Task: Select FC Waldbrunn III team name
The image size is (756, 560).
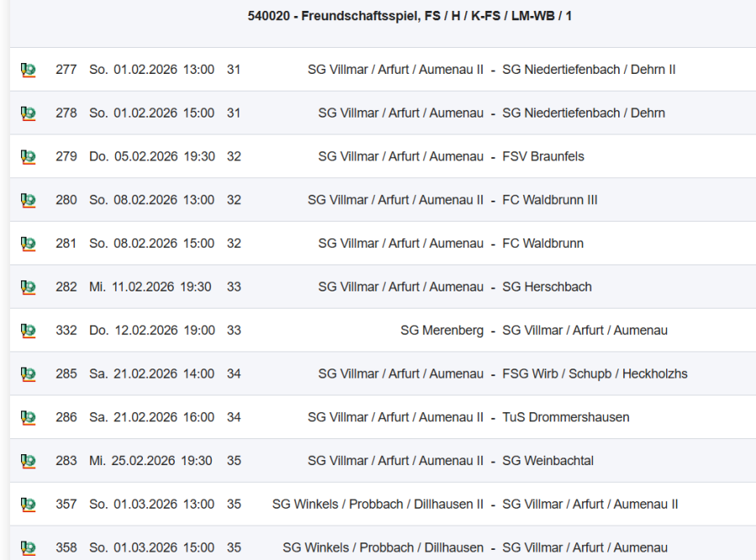Action: 549,200
